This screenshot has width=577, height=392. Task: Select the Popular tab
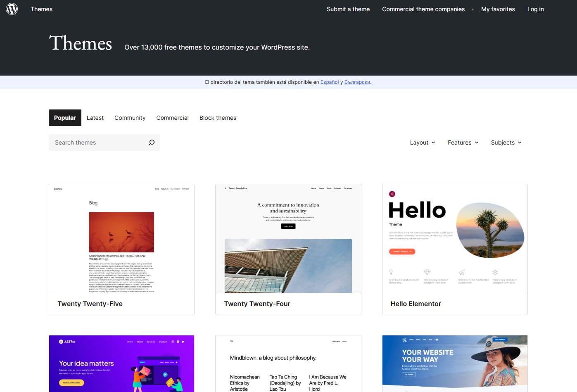click(x=65, y=118)
